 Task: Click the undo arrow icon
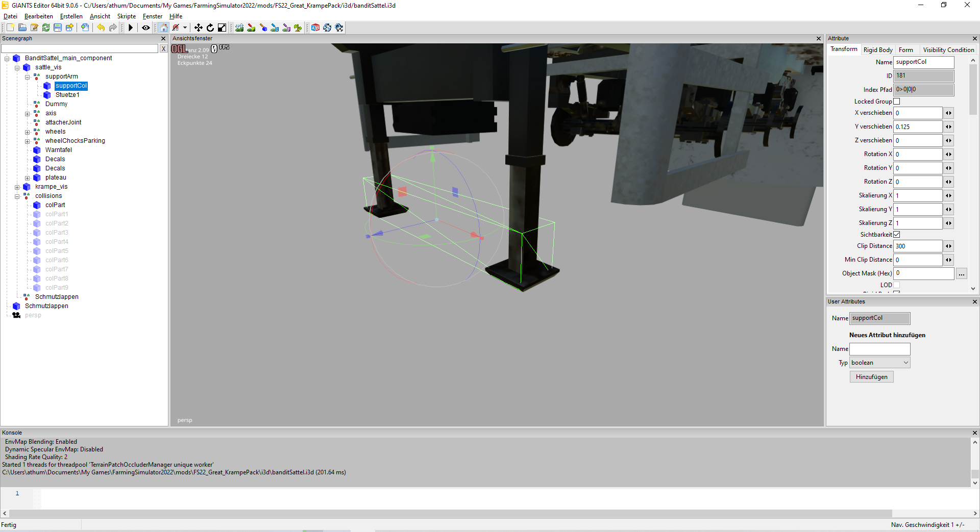coord(101,28)
